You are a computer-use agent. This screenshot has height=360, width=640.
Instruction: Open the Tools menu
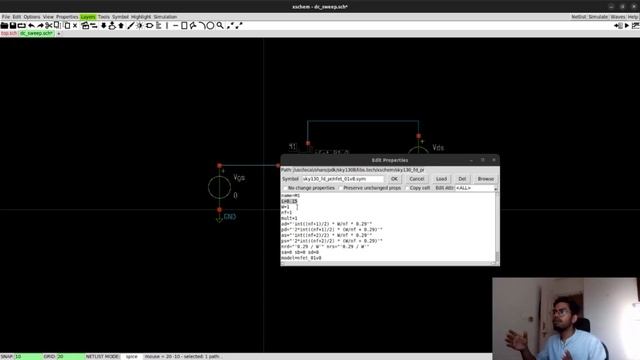tap(104, 17)
